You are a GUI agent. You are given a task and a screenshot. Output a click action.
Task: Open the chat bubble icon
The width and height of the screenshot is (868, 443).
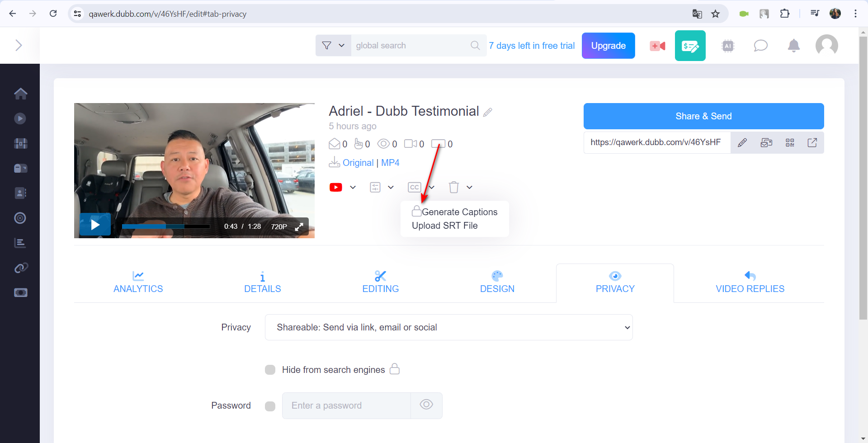[760, 46]
